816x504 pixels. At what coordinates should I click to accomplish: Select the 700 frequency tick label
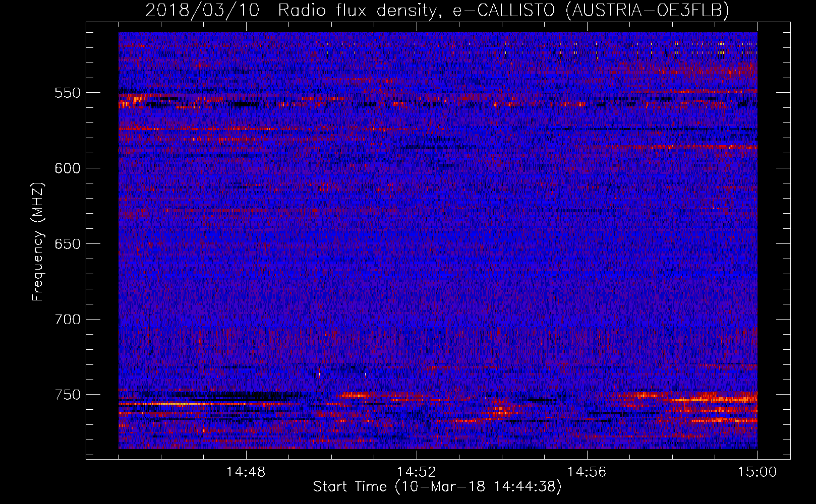coord(68,320)
